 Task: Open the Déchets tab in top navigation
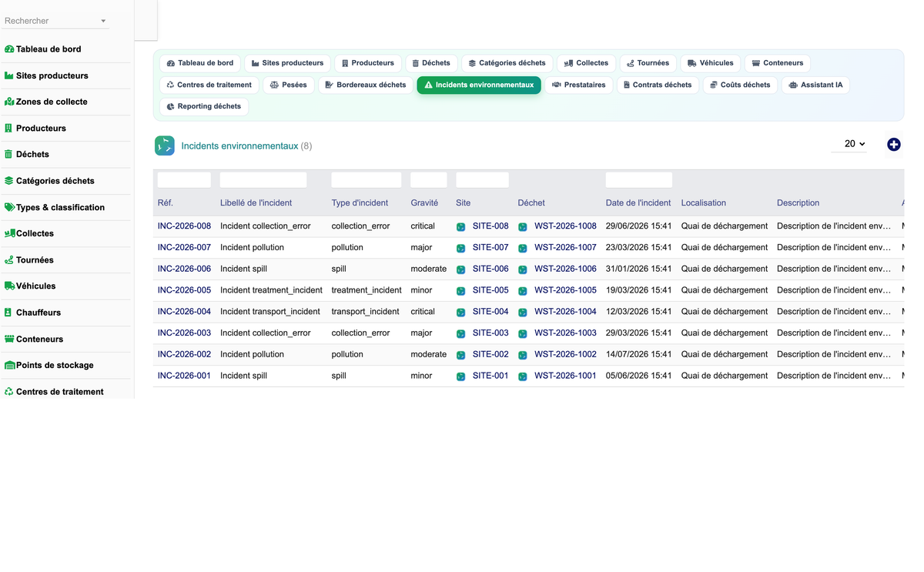click(431, 63)
